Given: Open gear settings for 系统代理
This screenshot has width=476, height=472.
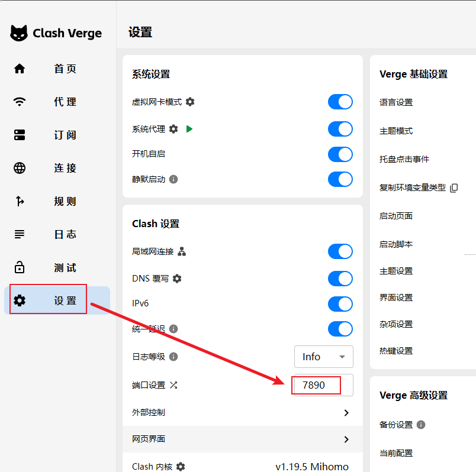Looking at the screenshot, I should 173,129.
